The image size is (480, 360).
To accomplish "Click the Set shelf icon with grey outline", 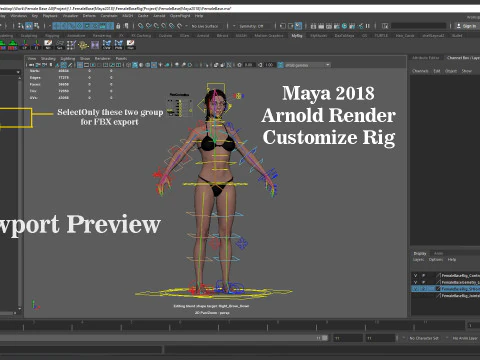I will [x=60, y=44].
